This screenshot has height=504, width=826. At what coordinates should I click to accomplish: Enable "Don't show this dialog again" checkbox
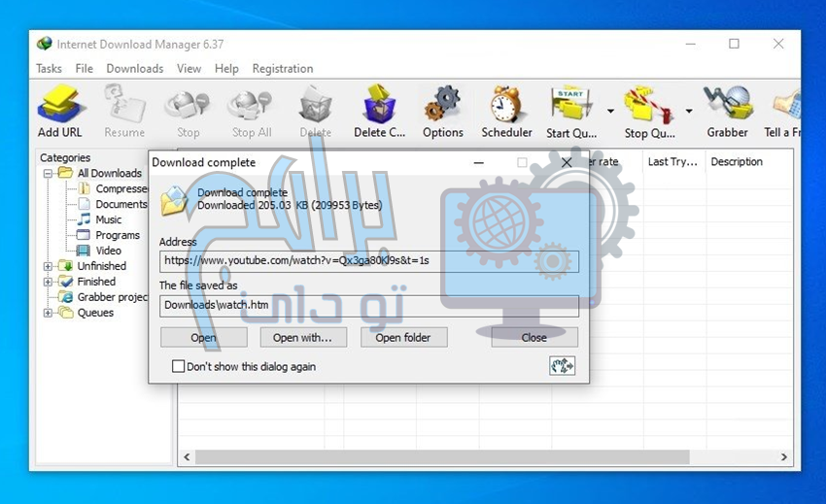178,367
